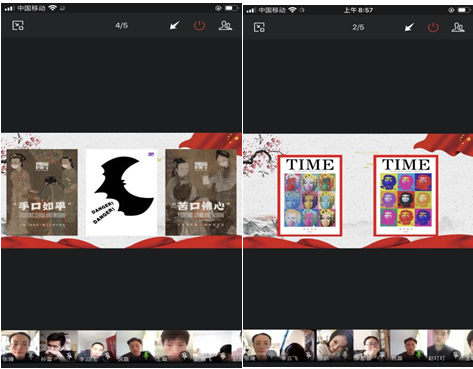Tap the red power icon on the 4/5 screen

tap(199, 26)
